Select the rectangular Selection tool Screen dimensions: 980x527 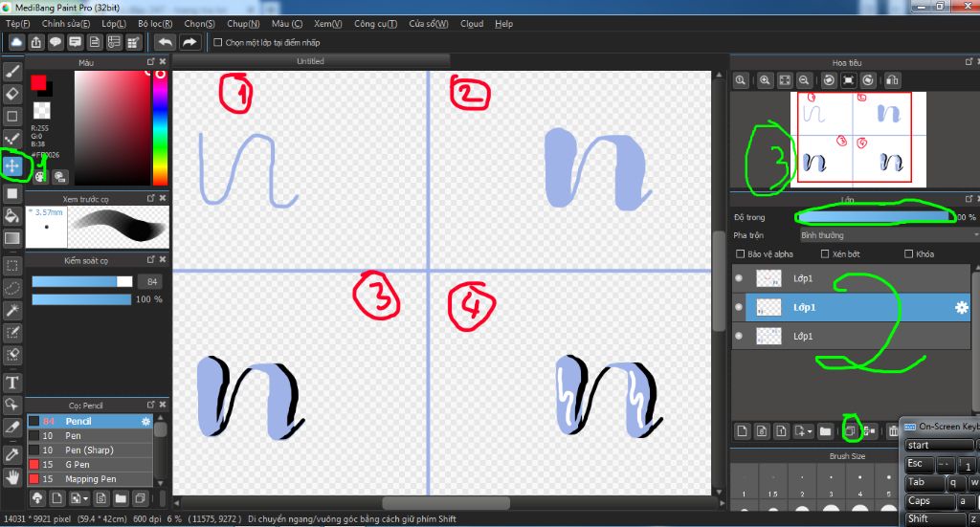(11, 265)
